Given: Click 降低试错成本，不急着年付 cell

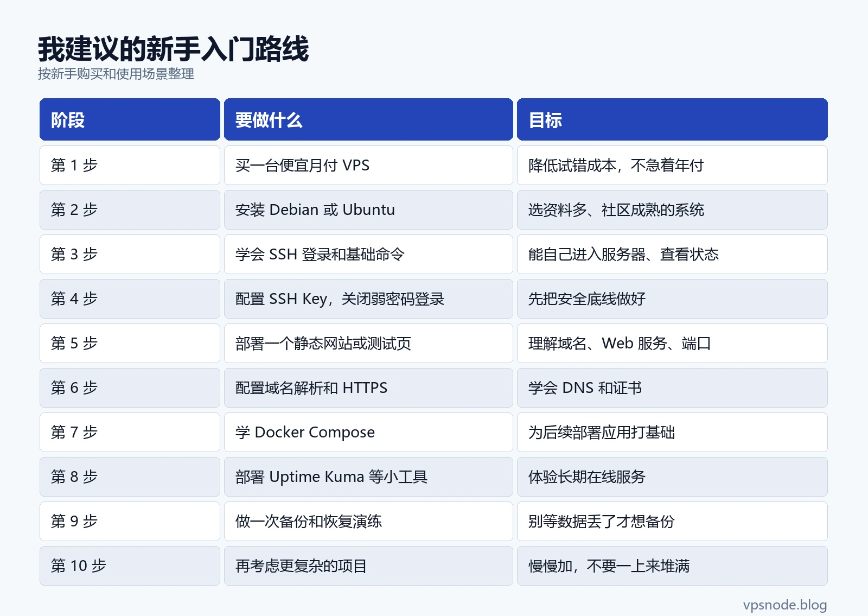Looking at the screenshot, I should [672, 165].
